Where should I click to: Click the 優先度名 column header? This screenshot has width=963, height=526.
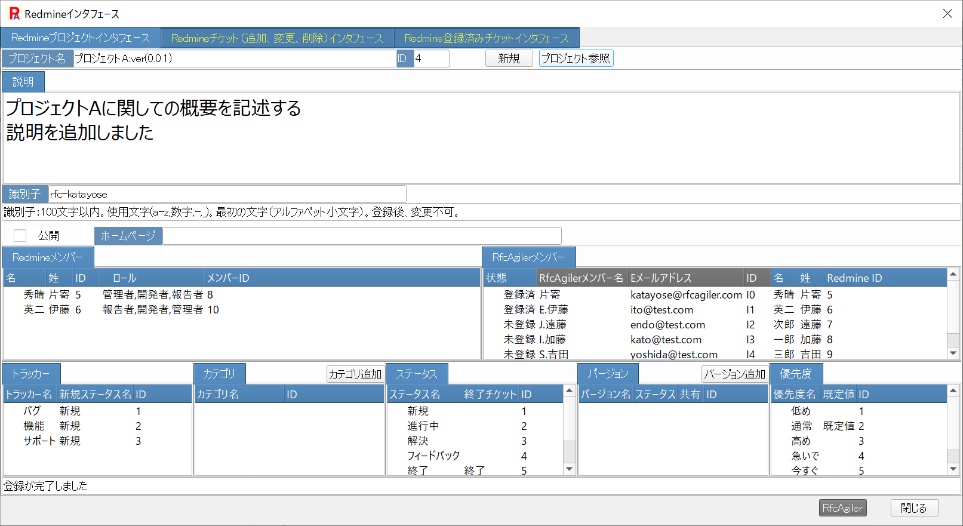click(795, 394)
